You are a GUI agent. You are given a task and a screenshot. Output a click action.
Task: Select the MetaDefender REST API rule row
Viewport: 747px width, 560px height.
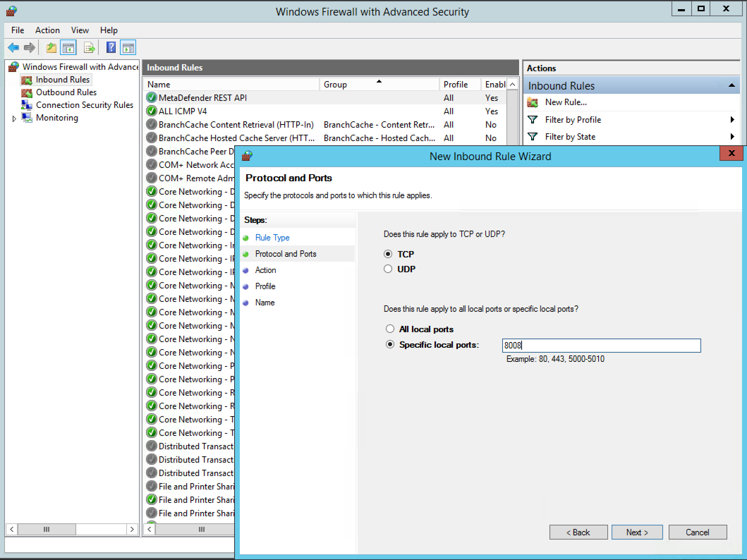point(325,98)
